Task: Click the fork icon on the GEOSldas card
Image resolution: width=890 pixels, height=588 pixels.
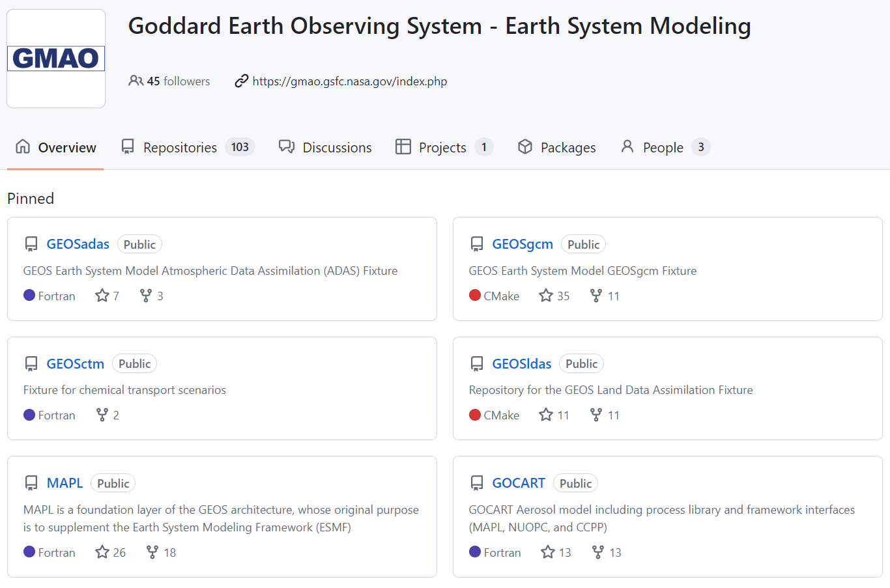Action: pos(596,415)
